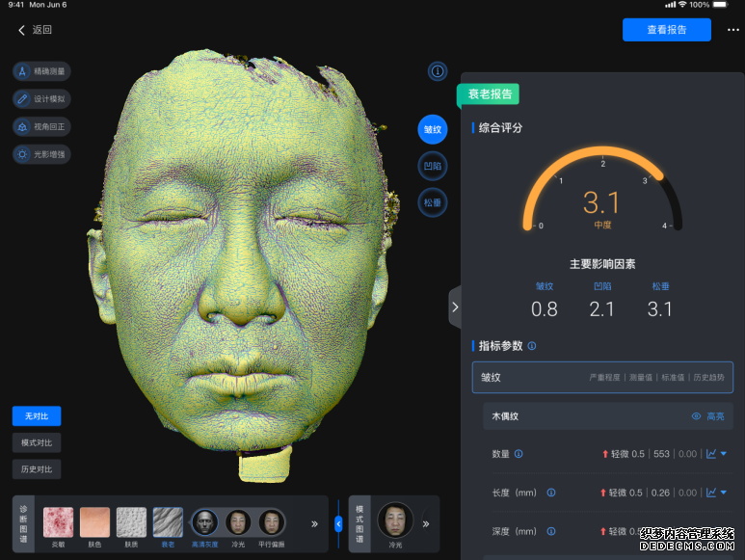Click the blue divider slider handle
The height and width of the screenshot is (560, 745).
[x=338, y=524]
